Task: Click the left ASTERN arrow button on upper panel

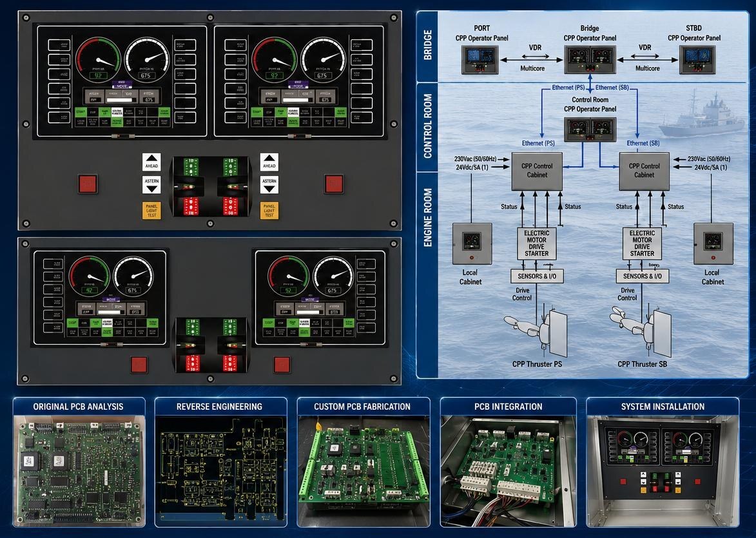Action: pos(151,185)
